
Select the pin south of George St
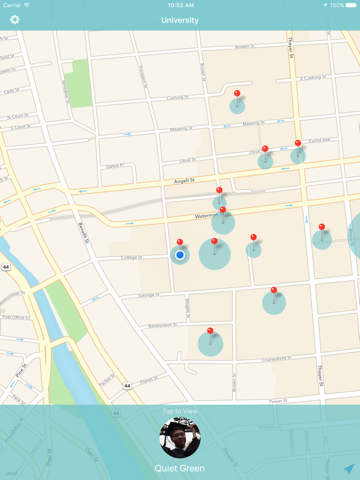coord(274,295)
